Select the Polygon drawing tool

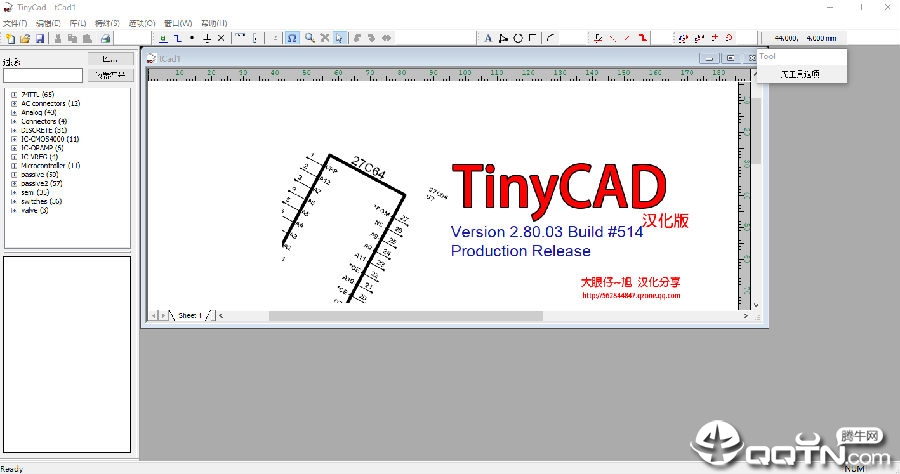point(503,38)
